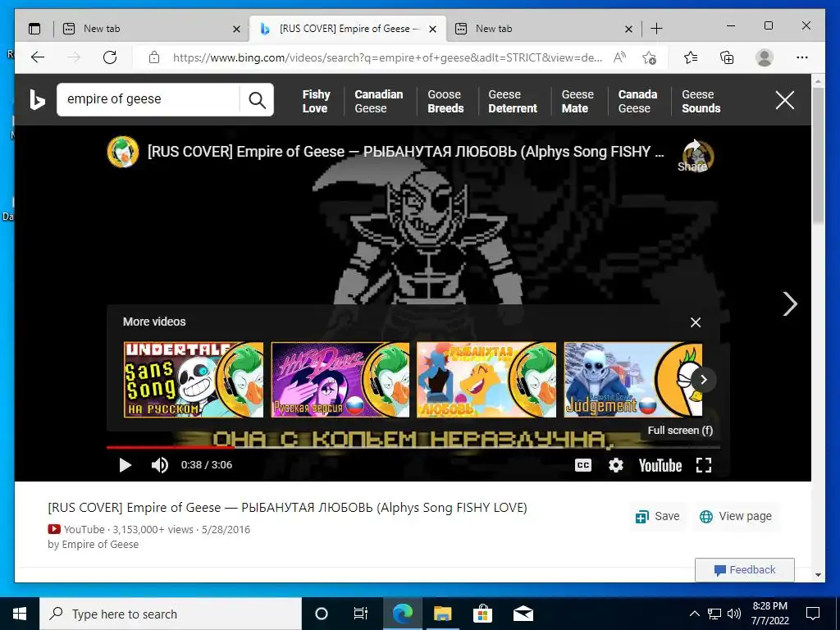Open the Collections icon
The width and height of the screenshot is (840, 630).
point(727,57)
